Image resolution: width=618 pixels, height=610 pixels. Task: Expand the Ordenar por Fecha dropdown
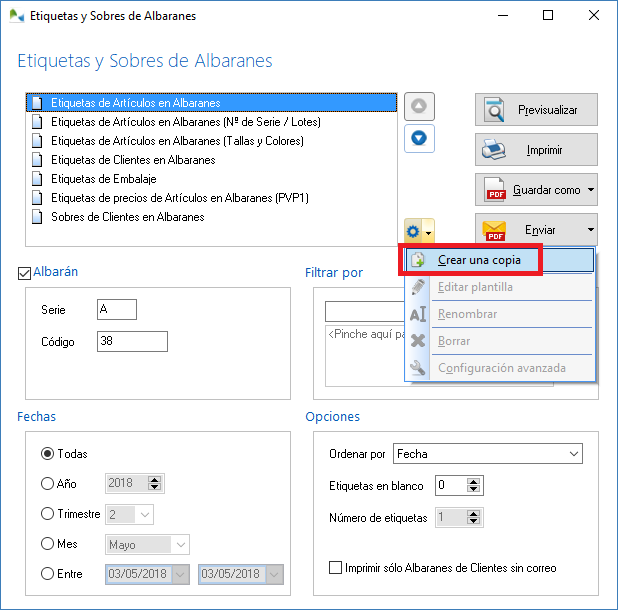tap(573, 454)
